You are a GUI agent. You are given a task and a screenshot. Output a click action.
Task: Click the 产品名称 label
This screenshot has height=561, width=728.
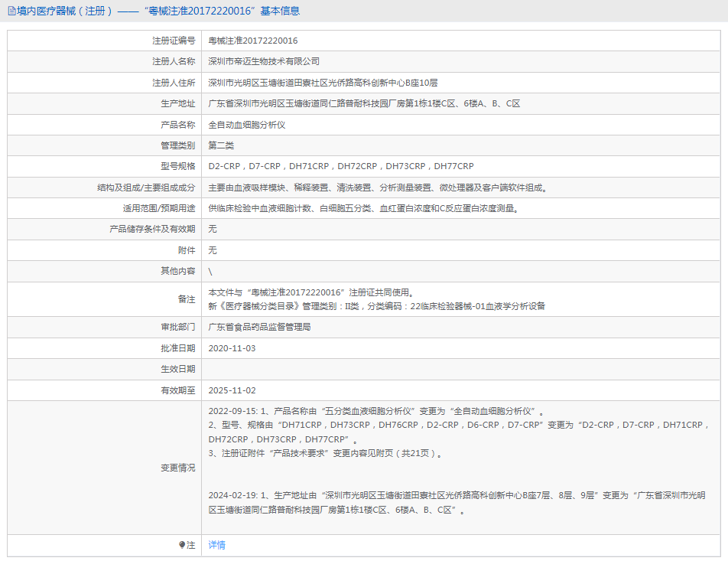coord(178,125)
